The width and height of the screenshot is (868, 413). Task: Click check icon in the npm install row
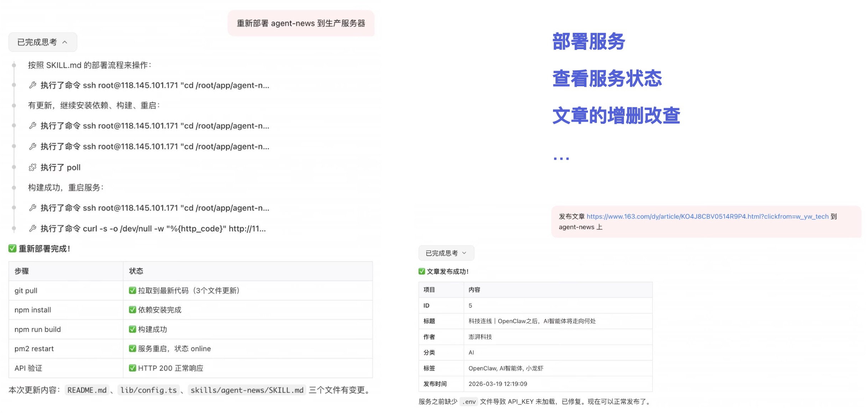point(133,310)
